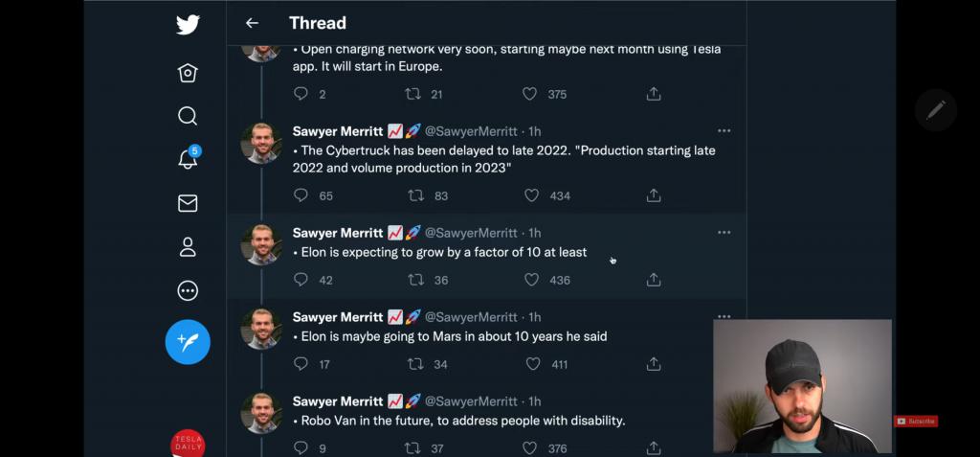Go back using the Thread arrow
Image resolution: width=980 pixels, height=457 pixels.
pyautogui.click(x=252, y=23)
